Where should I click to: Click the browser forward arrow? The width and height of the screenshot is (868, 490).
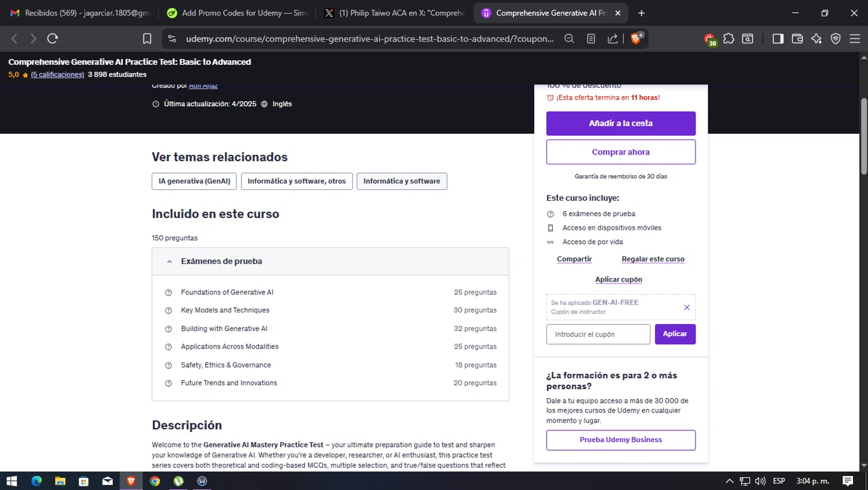point(33,39)
